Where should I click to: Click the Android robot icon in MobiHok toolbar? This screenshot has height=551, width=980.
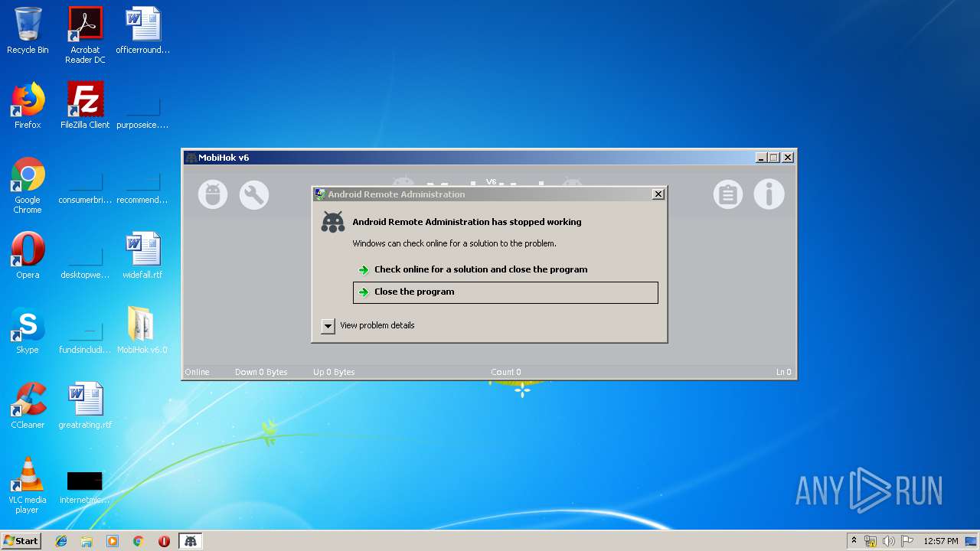click(213, 194)
